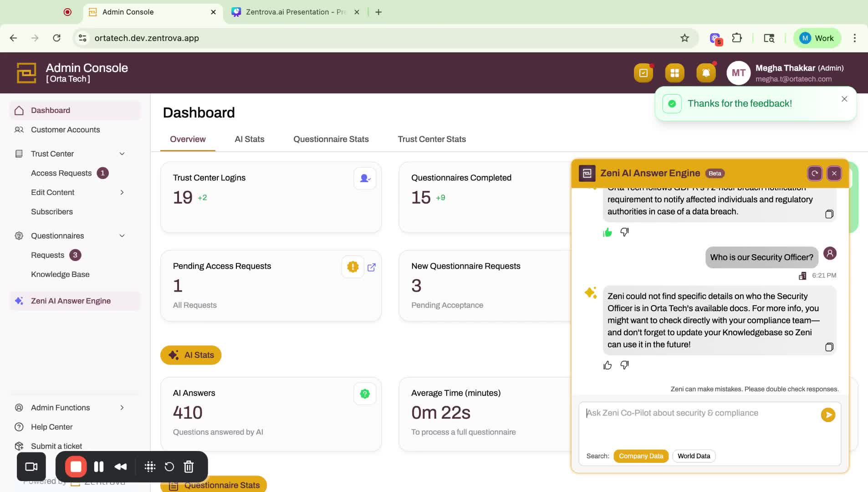Open the Work profile menu
868x492 pixels.
pos(817,38)
